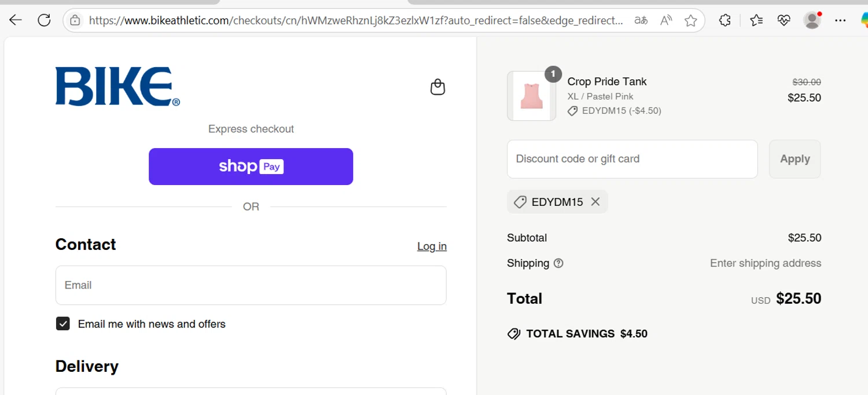Click the TOTAL SAVINGS $4.50 text

[x=587, y=334]
